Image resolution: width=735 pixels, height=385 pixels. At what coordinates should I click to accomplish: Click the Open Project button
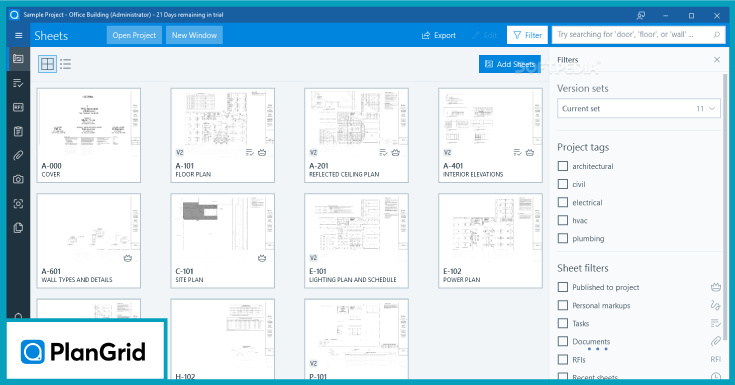134,35
